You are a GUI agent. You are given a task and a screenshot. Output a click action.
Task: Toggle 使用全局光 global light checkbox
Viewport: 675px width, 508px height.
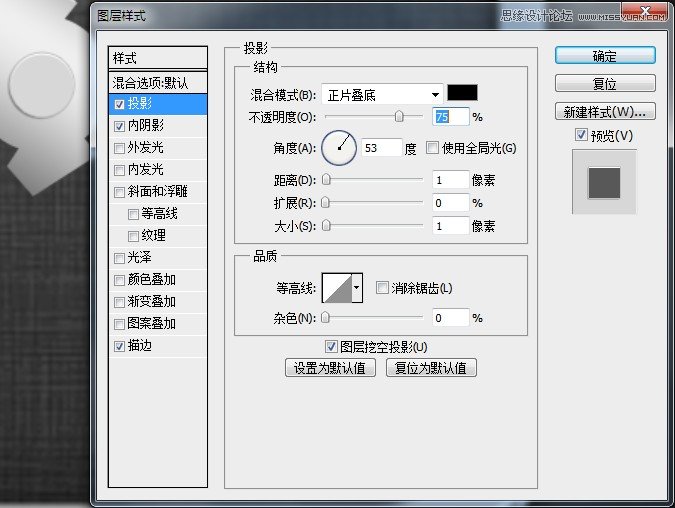[432, 148]
